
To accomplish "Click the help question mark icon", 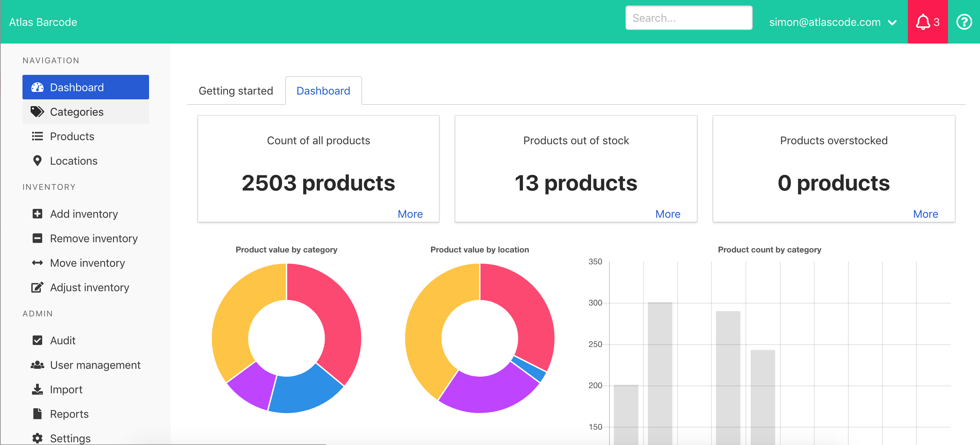I will [964, 22].
